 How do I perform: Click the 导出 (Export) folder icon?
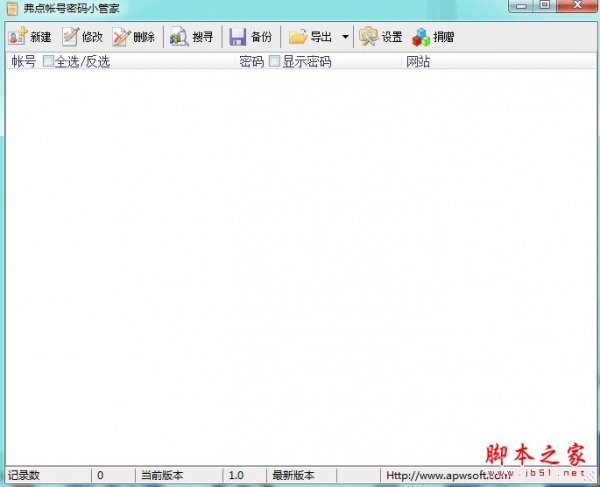coord(298,37)
